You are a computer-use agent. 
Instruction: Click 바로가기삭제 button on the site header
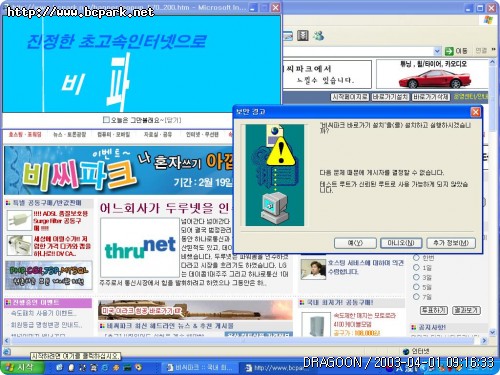[x=431, y=97]
